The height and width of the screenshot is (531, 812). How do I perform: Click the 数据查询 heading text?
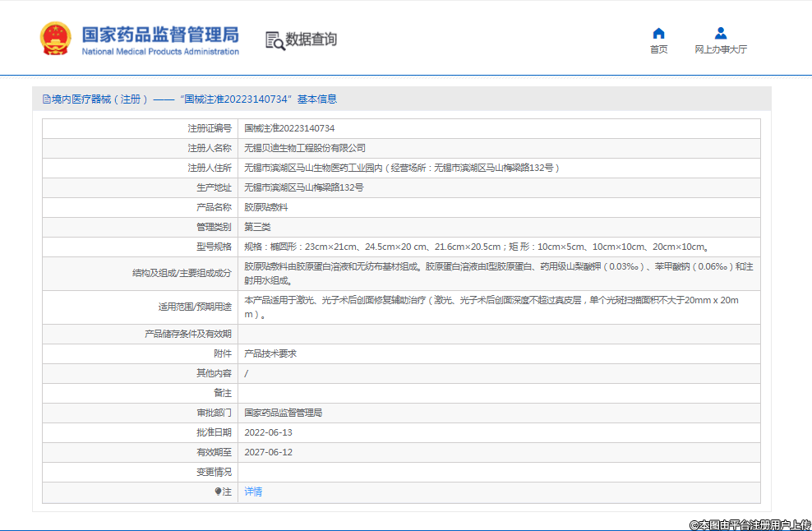[311, 39]
